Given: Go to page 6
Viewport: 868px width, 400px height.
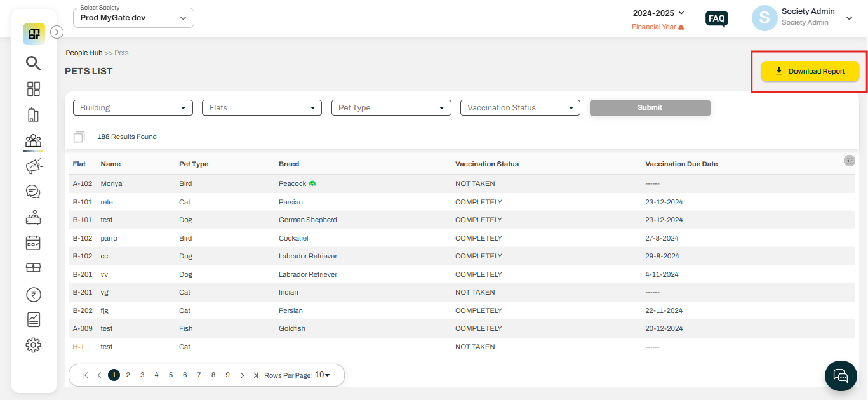Looking at the screenshot, I should (185, 375).
